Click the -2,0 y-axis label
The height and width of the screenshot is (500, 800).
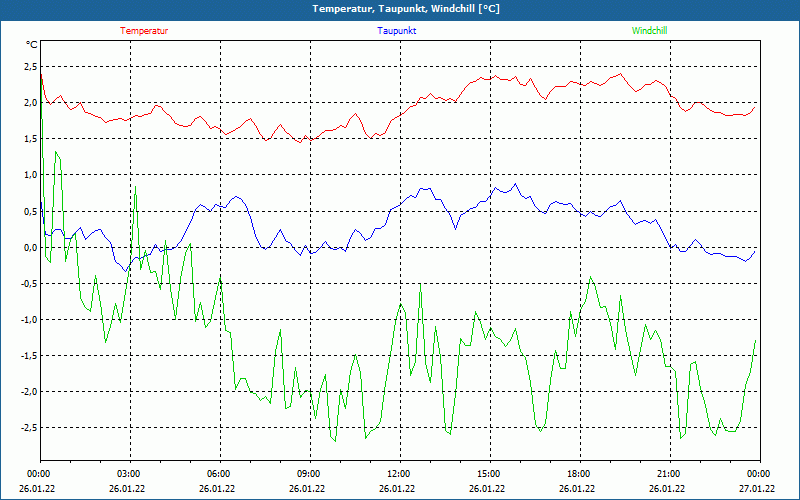point(29,392)
